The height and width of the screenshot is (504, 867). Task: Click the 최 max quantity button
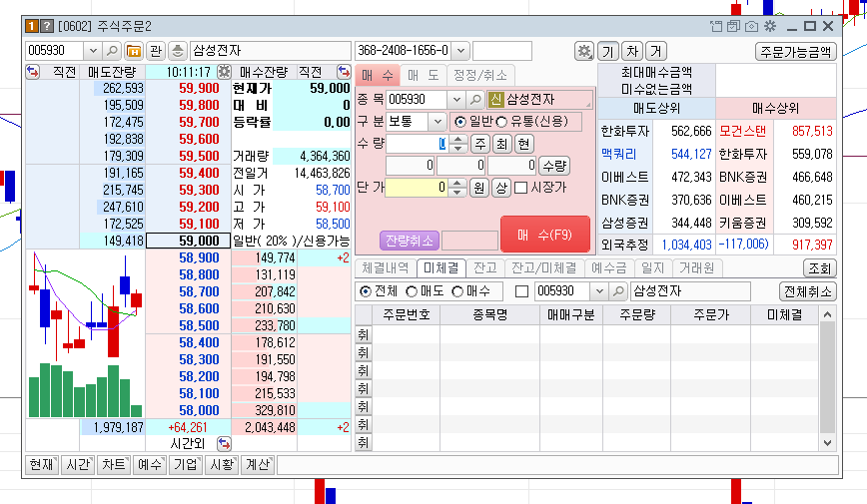pos(501,145)
